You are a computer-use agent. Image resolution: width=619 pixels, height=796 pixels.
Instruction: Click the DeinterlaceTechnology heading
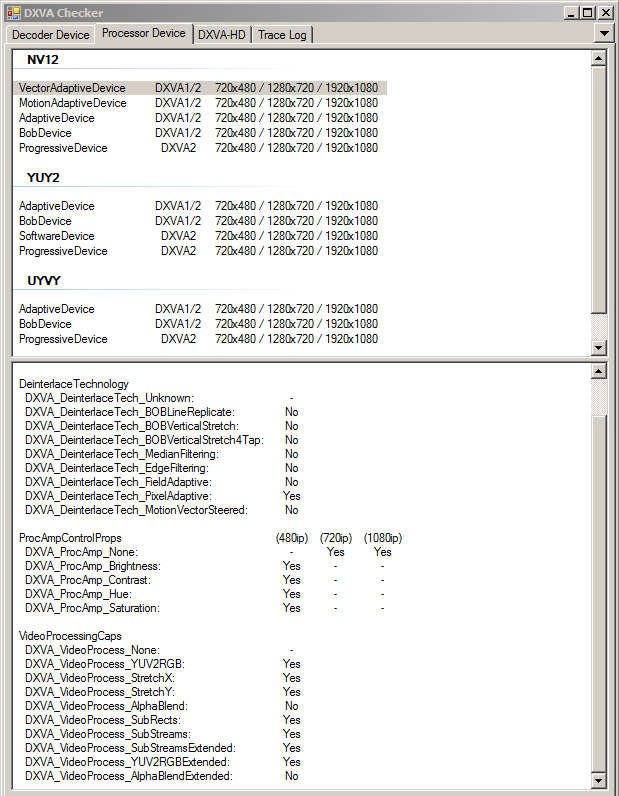(74, 384)
